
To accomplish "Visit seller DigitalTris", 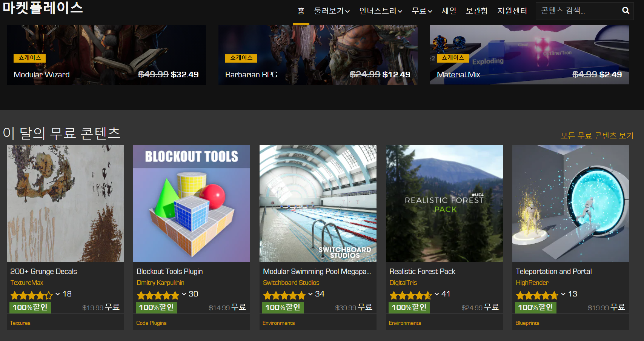I will click(403, 283).
